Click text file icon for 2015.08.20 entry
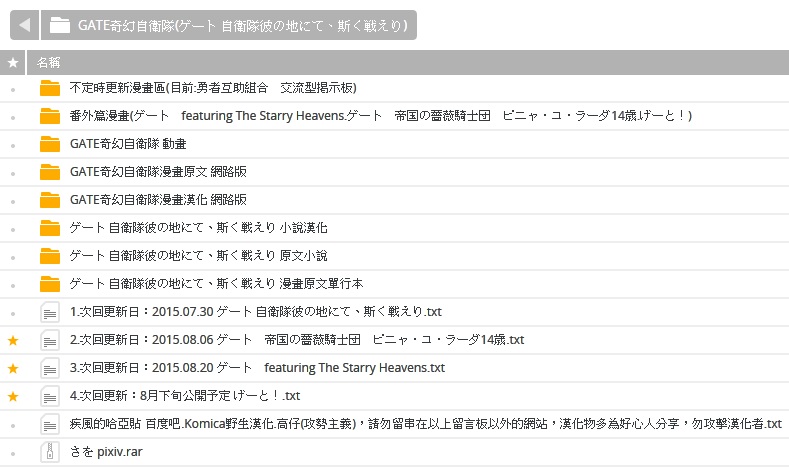789x469 pixels. coord(50,368)
